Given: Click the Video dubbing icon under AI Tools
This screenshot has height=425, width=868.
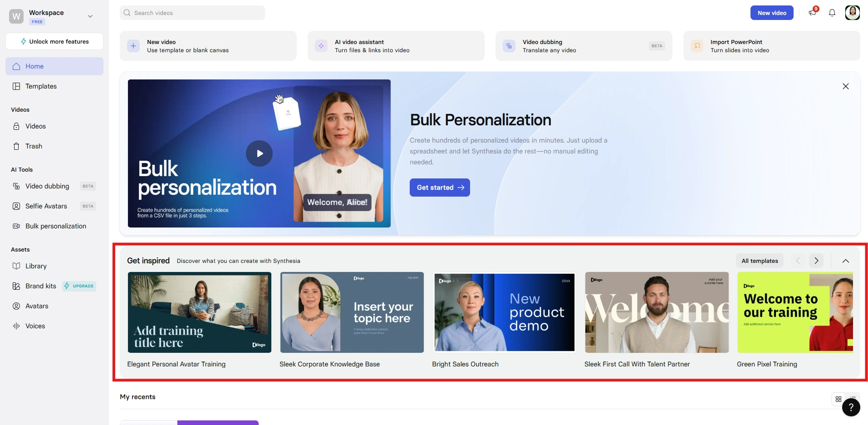Looking at the screenshot, I should pyautogui.click(x=16, y=186).
